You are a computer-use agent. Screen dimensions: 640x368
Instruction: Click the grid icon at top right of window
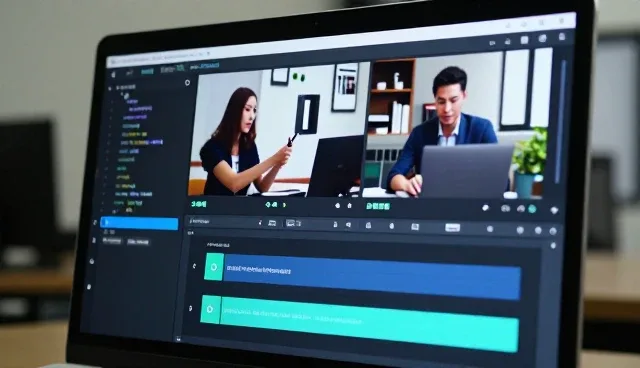[524, 40]
